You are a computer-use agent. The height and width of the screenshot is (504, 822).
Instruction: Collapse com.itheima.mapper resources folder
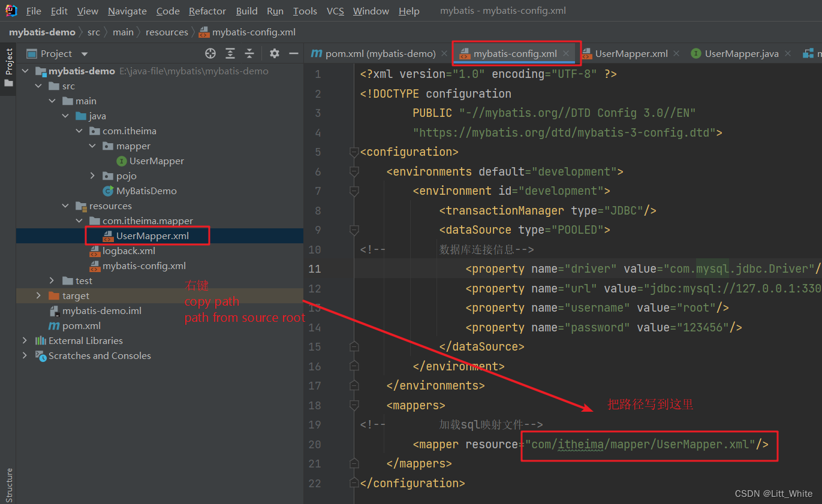pyautogui.click(x=79, y=221)
